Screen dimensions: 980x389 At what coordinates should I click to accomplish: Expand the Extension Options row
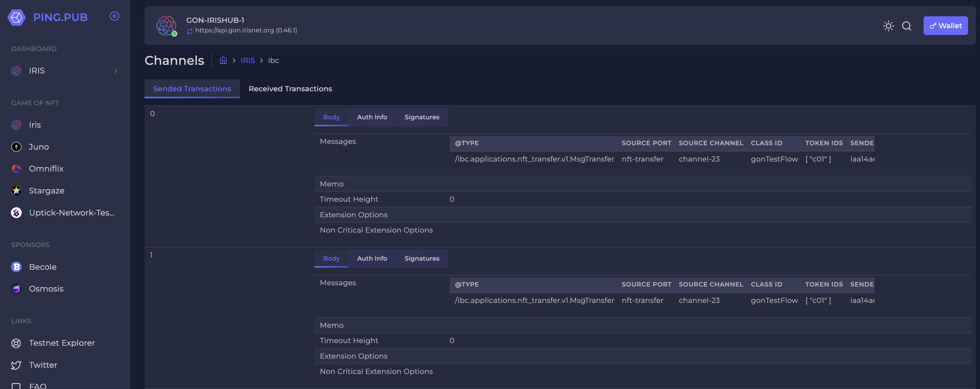[x=353, y=215]
